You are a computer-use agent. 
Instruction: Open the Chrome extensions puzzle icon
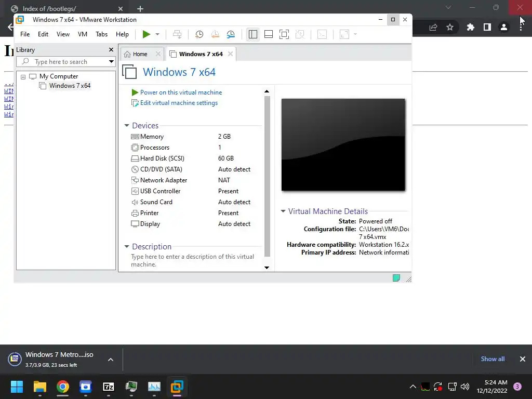click(x=471, y=27)
